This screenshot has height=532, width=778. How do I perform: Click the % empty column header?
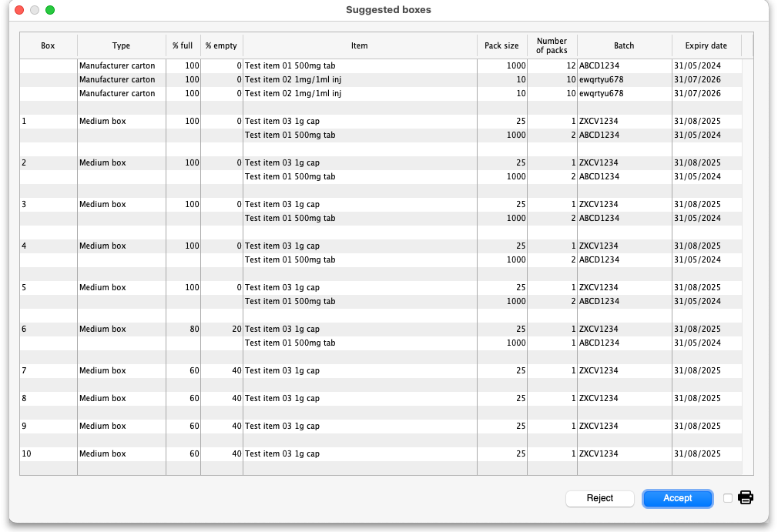tap(221, 46)
